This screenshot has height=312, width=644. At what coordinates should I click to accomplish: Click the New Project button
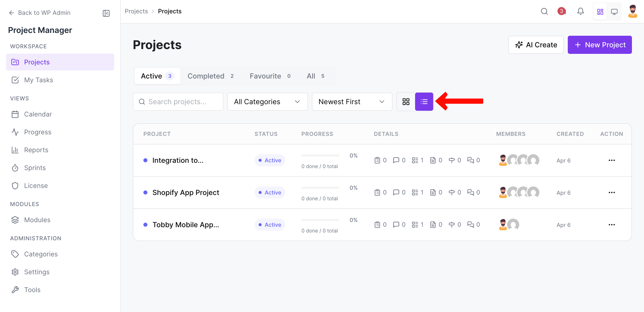600,45
